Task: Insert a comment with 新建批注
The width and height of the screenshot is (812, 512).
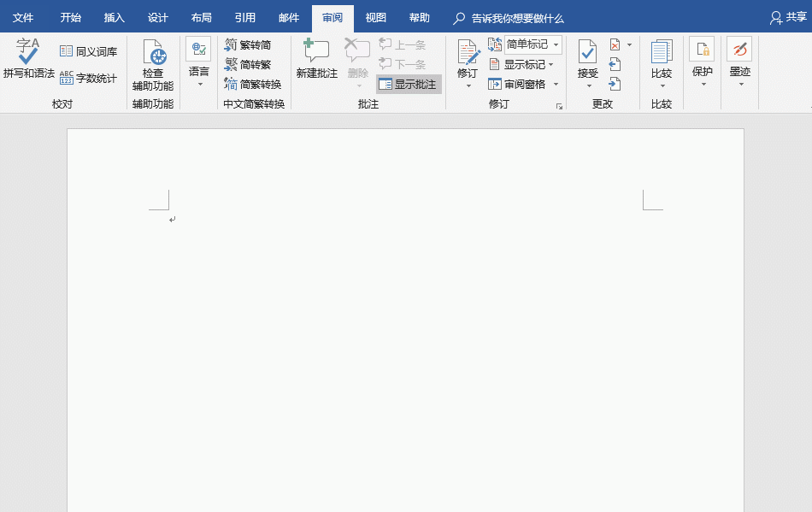Action: pos(316,58)
